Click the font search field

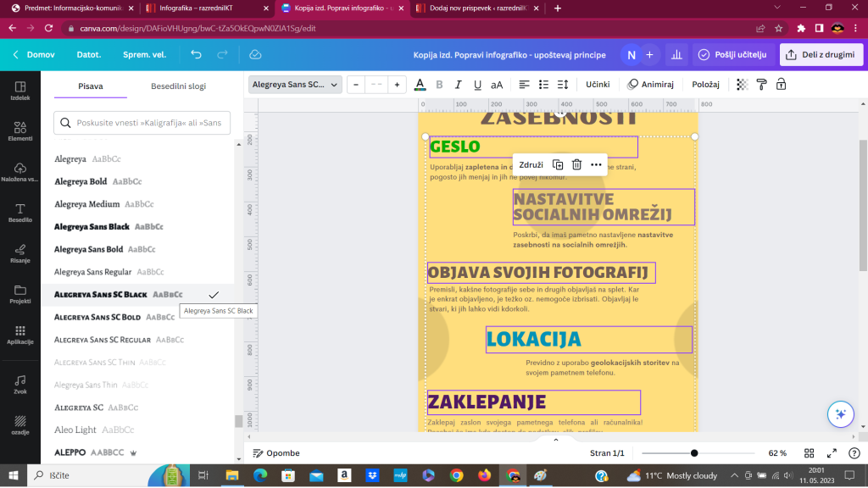142,123
